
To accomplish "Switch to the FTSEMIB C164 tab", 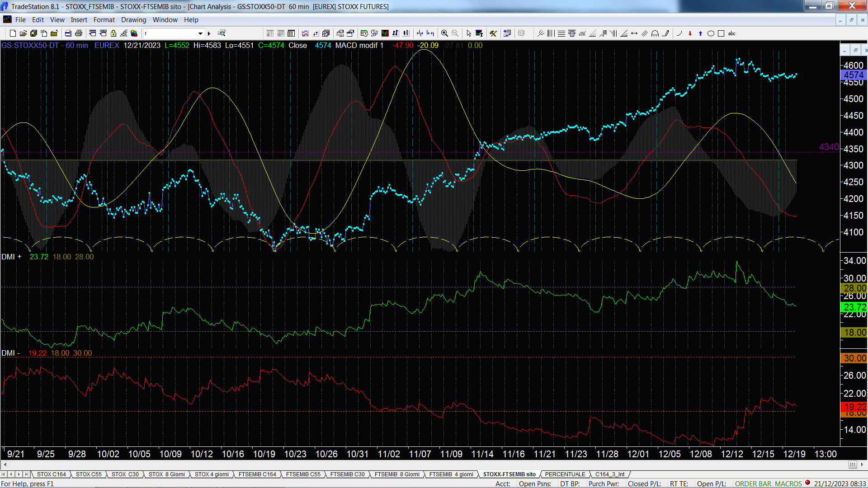I will click(257, 474).
